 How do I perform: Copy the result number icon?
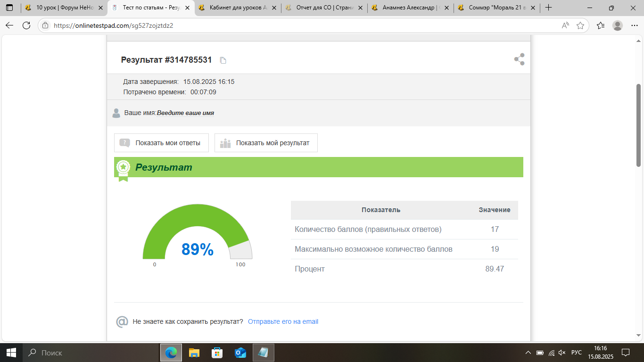pyautogui.click(x=223, y=60)
